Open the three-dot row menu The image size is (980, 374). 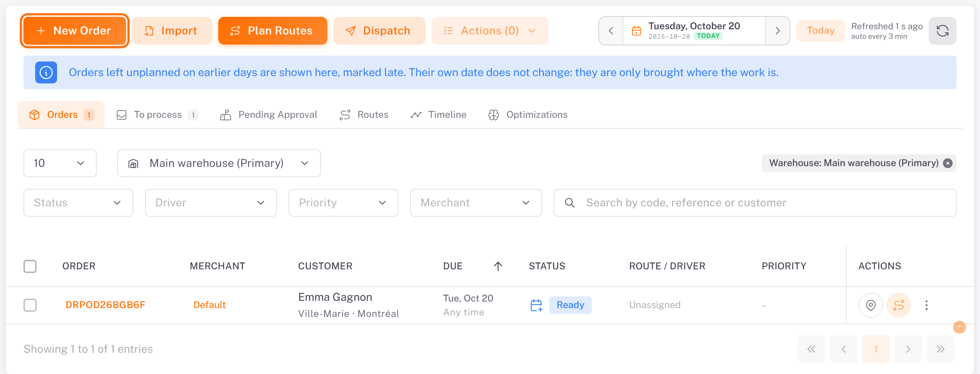click(927, 305)
